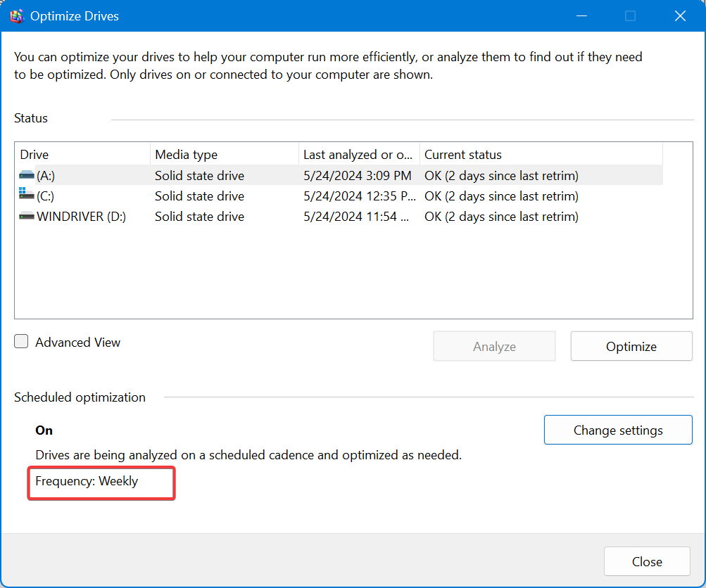Select the WINDRIVER (D:) drive icon
This screenshot has width=706, height=588.
(25, 216)
